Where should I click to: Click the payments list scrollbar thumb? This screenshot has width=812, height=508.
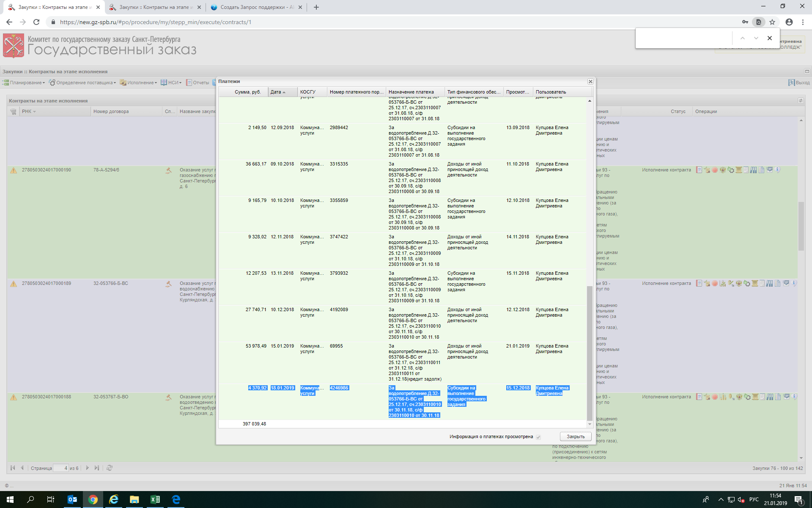[x=590, y=353]
